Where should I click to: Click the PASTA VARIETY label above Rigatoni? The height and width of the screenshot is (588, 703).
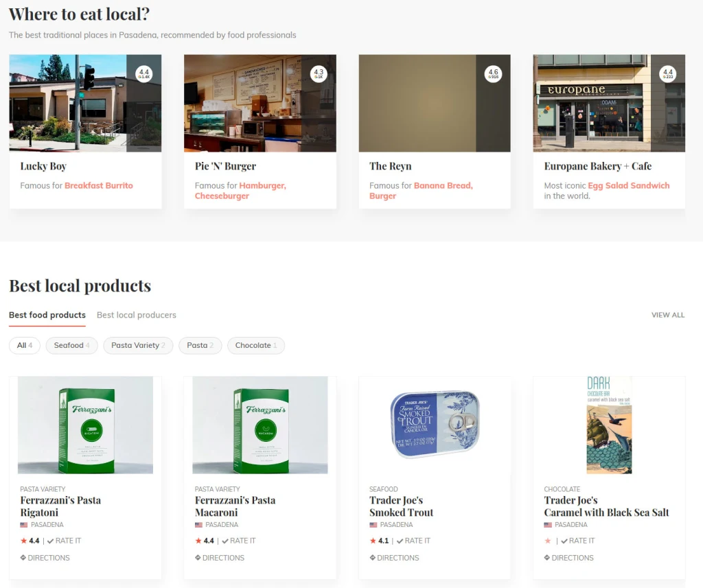43,489
